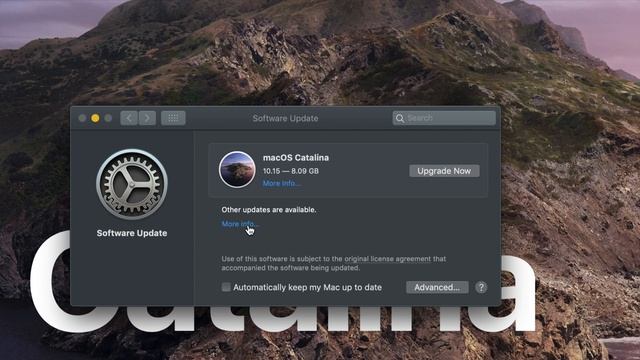Minimize window with the yellow button

95,118
